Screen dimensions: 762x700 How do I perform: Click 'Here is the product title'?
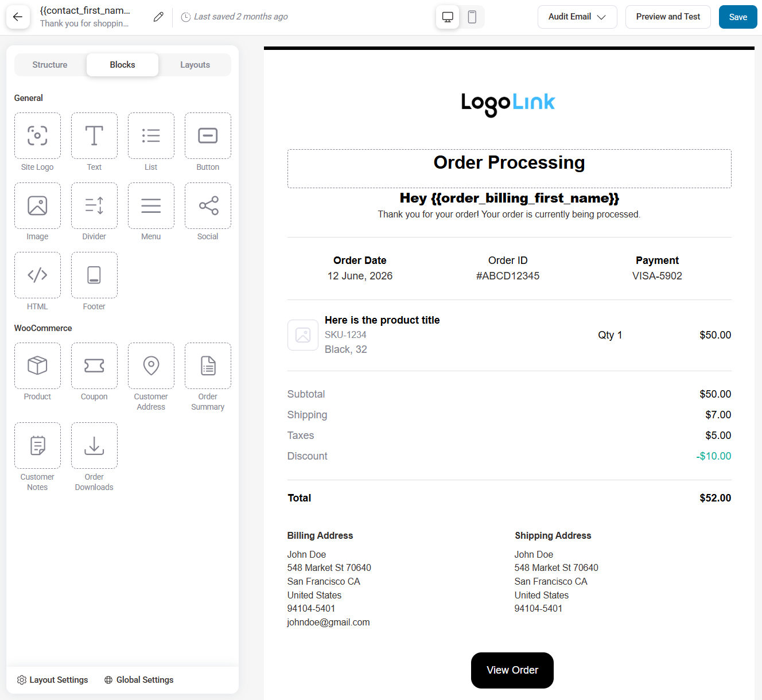pos(382,320)
